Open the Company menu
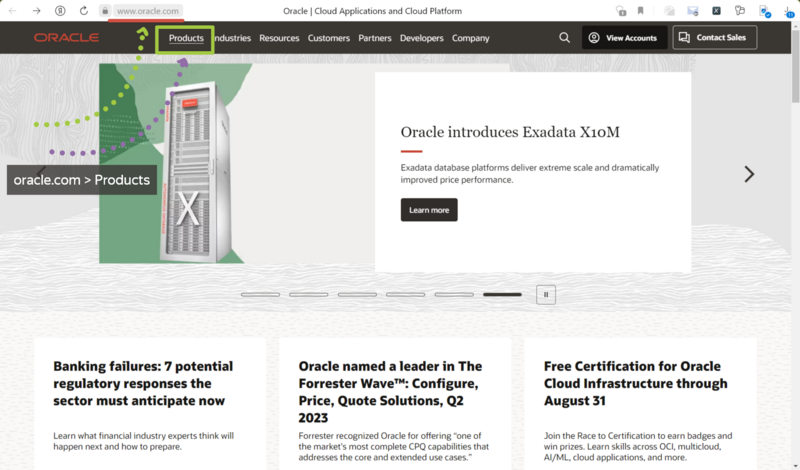This screenshot has height=470, width=800. pyautogui.click(x=470, y=38)
